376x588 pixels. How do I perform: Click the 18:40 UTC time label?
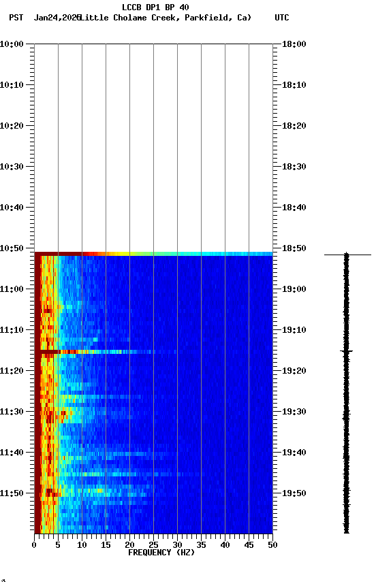tap(294, 208)
